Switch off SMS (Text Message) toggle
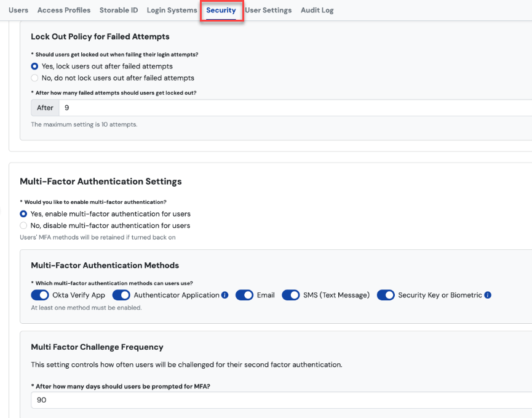The height and width of the screenshot is (418, 532). click(x=291, y=295)
